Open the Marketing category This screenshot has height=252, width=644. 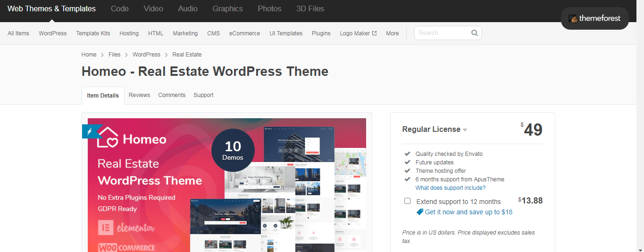pos(185,33)
